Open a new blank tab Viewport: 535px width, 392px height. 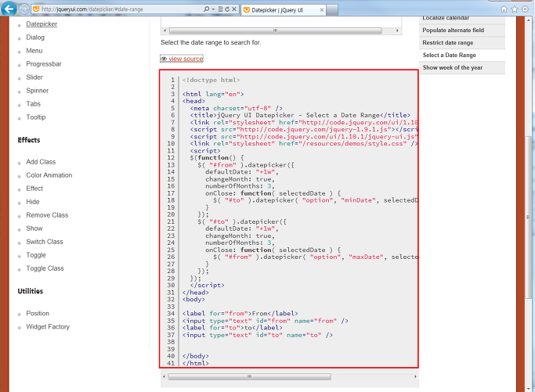click(x=332, y=10)
